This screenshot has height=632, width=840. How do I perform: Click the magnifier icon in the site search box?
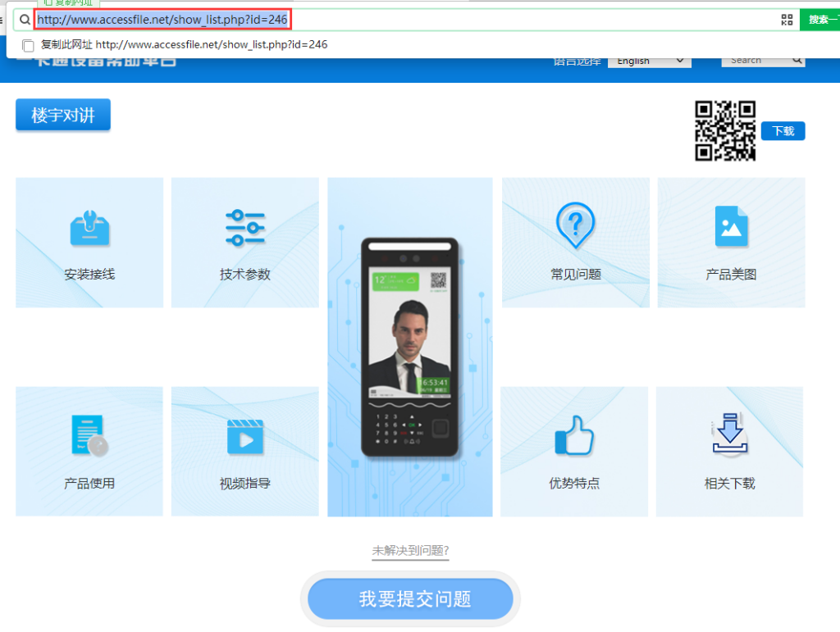[797, 60]
